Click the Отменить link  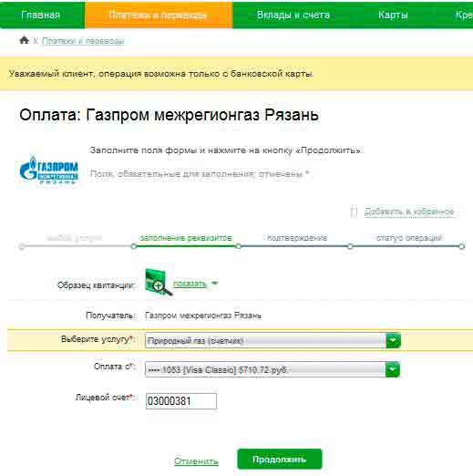tap(196, 461)
